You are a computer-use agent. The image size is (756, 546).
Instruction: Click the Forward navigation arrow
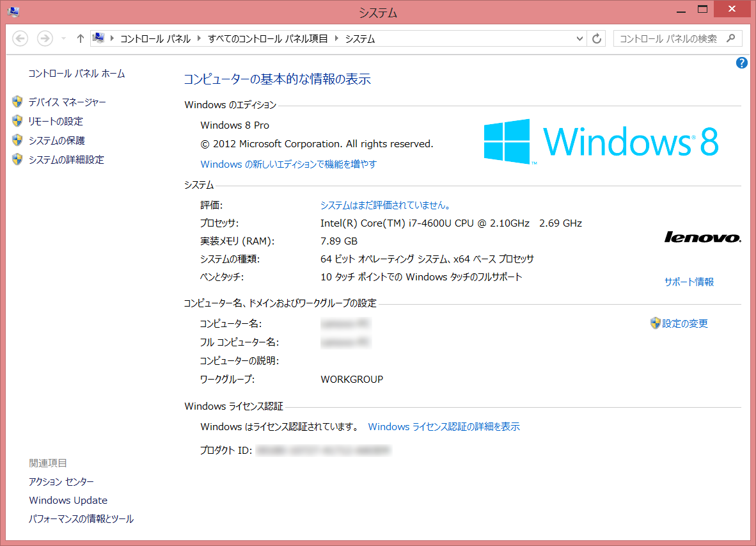tap(45, 38)
